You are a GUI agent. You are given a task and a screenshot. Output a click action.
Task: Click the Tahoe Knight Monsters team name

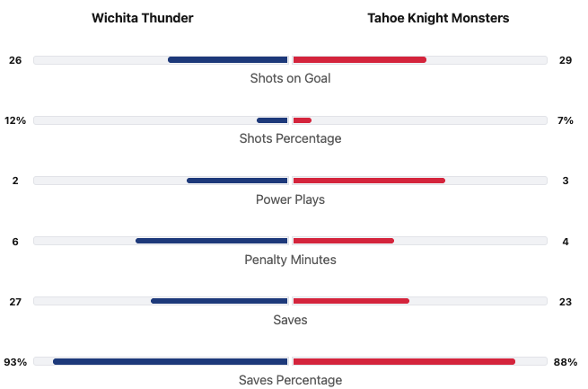pyautogui.click(x=438, y=18)
